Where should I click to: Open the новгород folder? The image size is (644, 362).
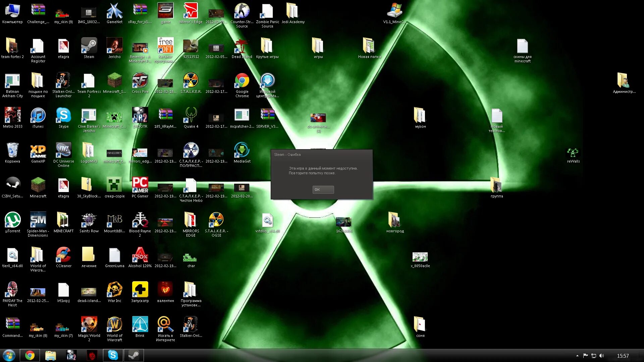[394, 220]
